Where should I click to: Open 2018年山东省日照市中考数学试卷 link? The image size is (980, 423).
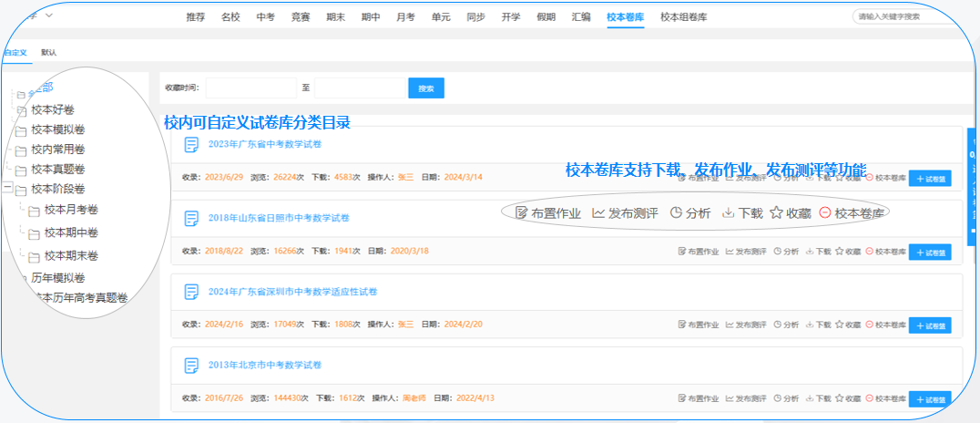pos(279,219)
